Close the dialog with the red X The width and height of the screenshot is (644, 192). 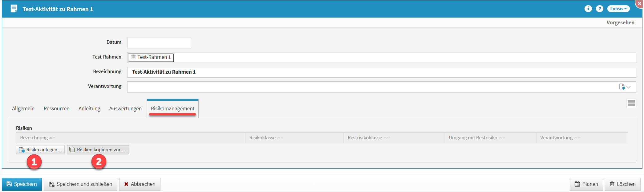click(x=639, y=3)
